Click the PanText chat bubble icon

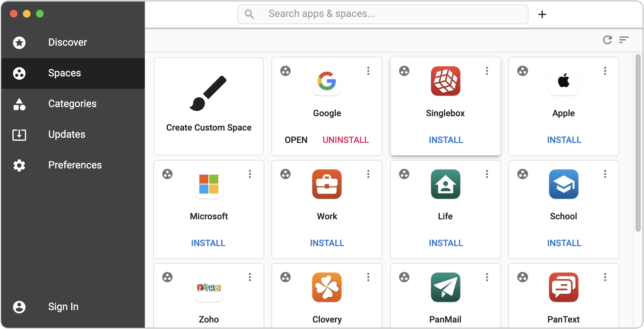564,288
